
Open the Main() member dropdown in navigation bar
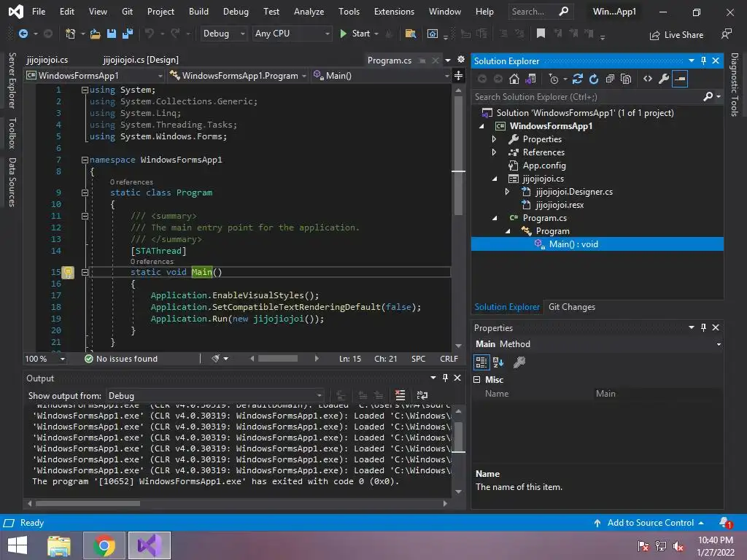click(381, 76)
